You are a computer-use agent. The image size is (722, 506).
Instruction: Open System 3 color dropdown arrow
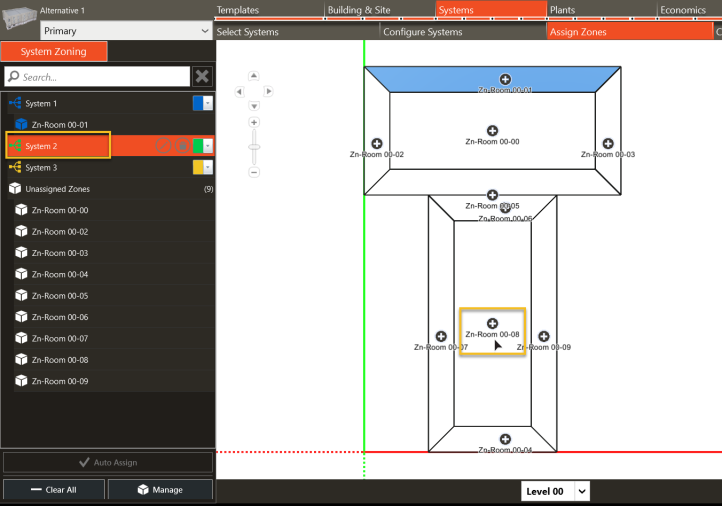tap(208, 167)
